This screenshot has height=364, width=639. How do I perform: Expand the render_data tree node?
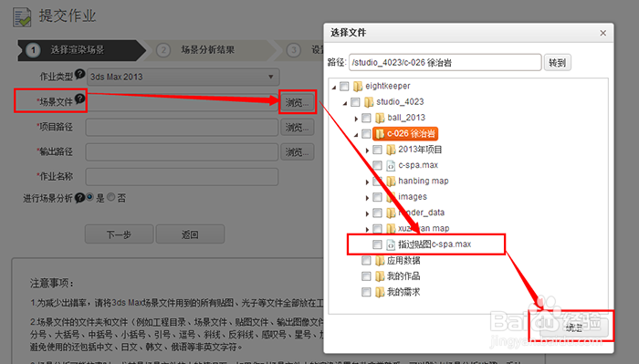click(367, 213)
